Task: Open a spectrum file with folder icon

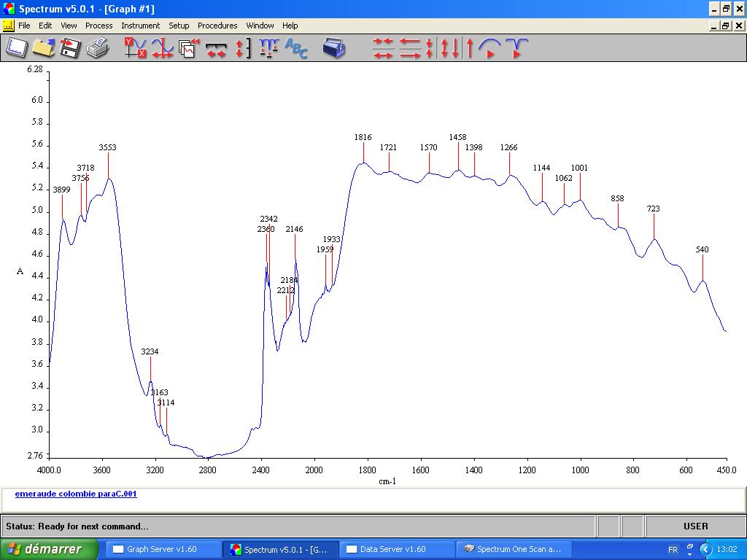Action: click(x=43, y=48)
